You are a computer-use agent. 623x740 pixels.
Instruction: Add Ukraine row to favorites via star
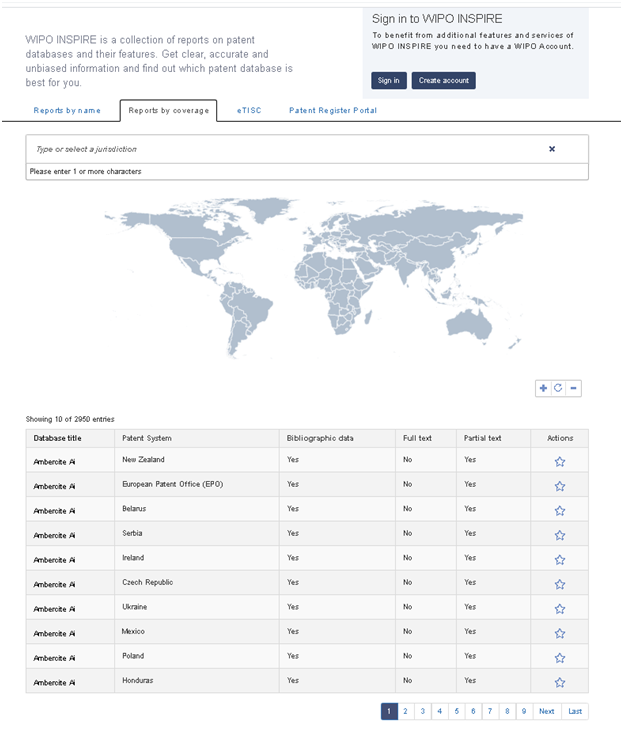click(x=560, y=609)
